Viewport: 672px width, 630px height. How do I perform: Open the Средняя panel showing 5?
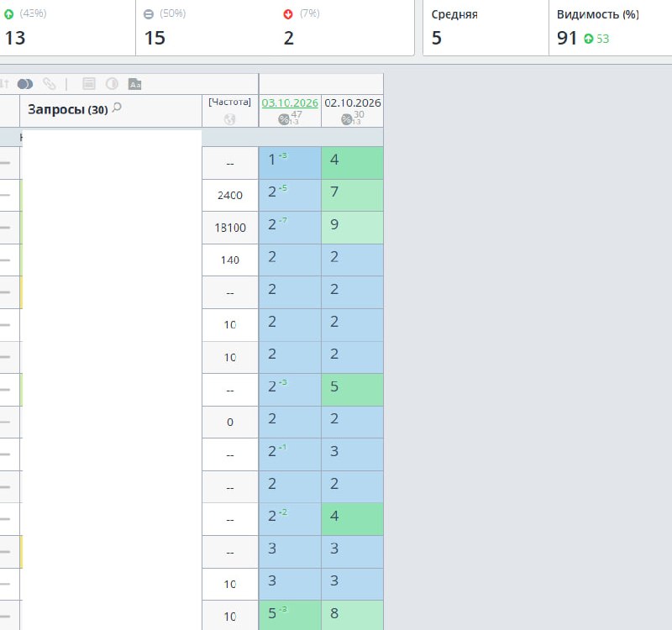pos(486,28)
